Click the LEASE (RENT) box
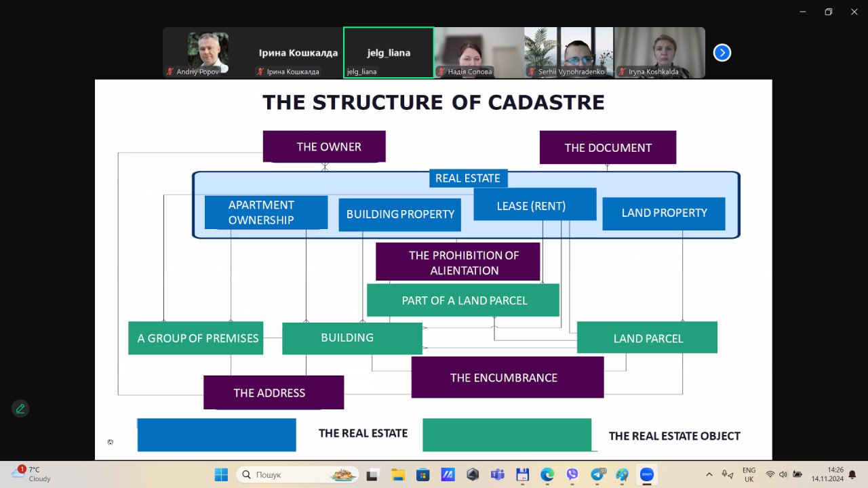This screenshot has height=488, width=868. tap(535, 205)
